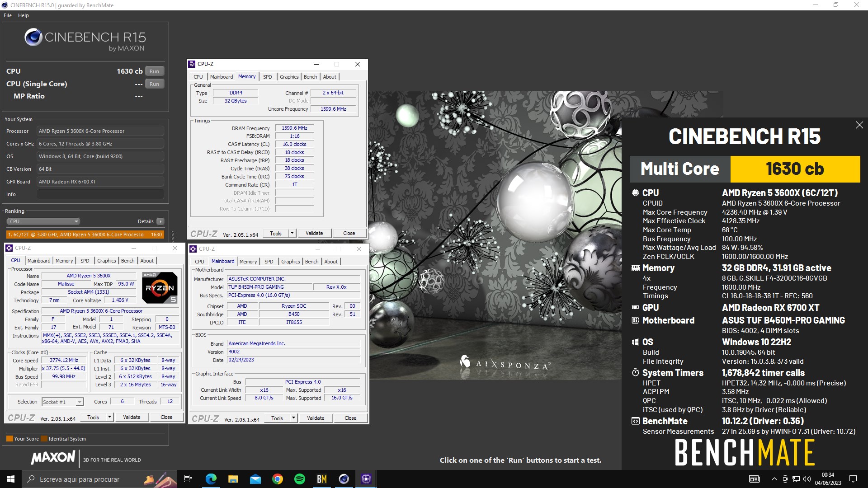The width and height of the screenshot is (868, 488).
Task: Open the Ranking CPU dropdown
Action: 43,221
